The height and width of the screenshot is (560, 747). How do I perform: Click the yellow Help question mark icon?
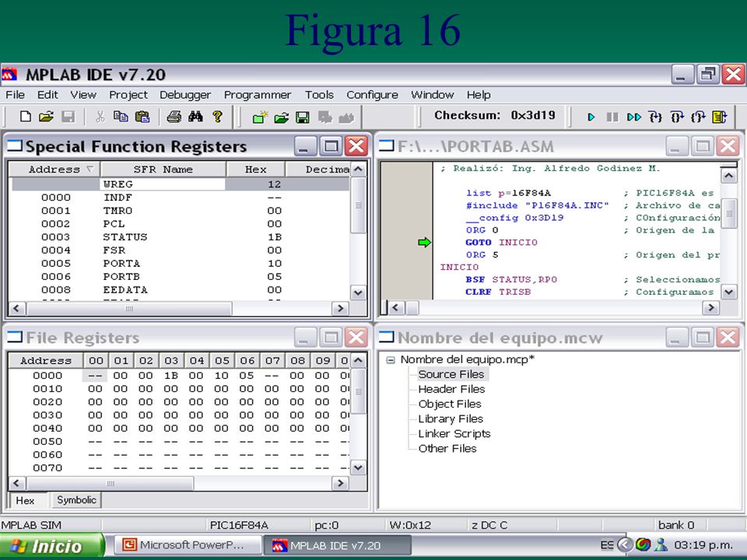(218, 117)
